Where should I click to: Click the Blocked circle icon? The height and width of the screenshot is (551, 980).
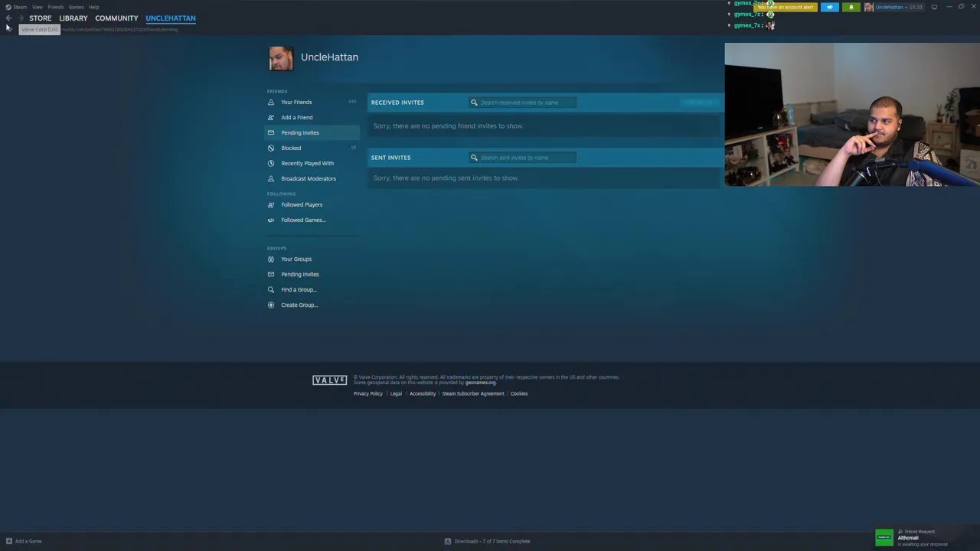click(x=271, y=148)
